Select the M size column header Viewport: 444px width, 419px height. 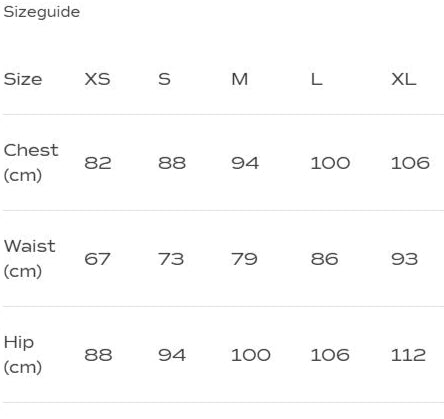[x=240, y=79]
